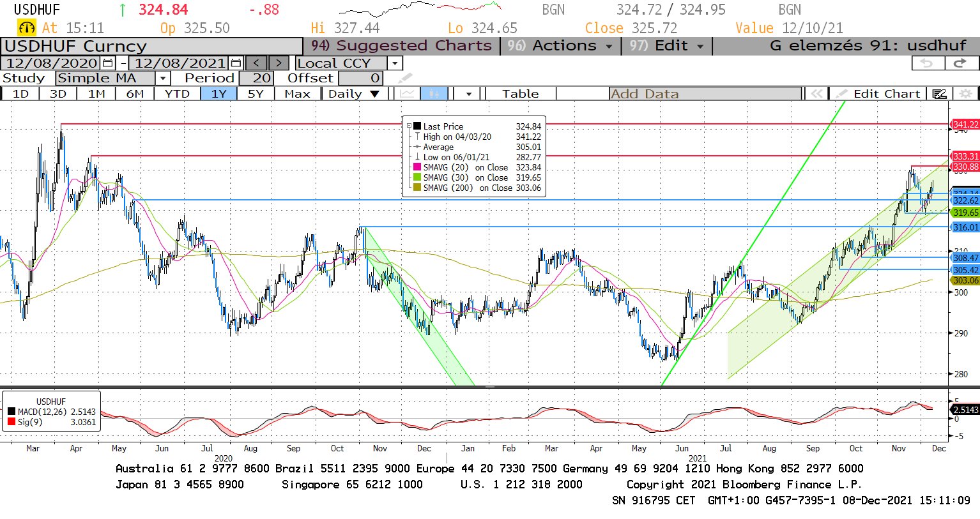Open 94) Suggested Charts

(x=401, y=46)
